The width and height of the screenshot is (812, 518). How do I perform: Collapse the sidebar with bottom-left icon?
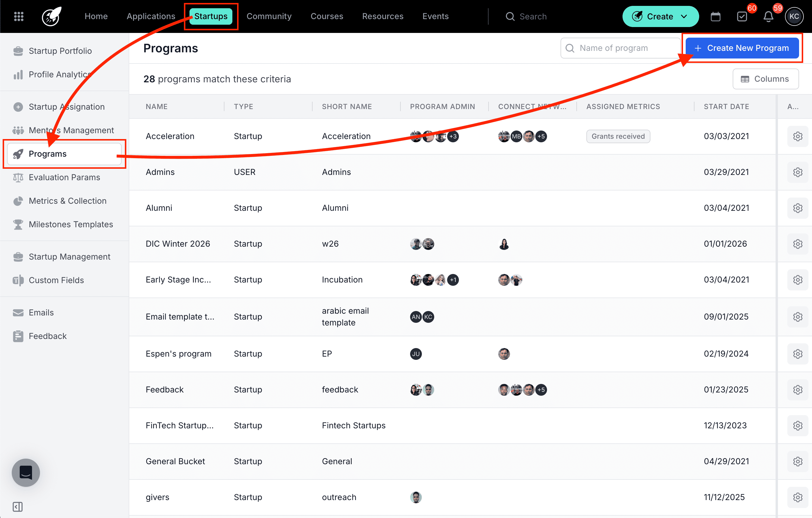click(18, 507)
